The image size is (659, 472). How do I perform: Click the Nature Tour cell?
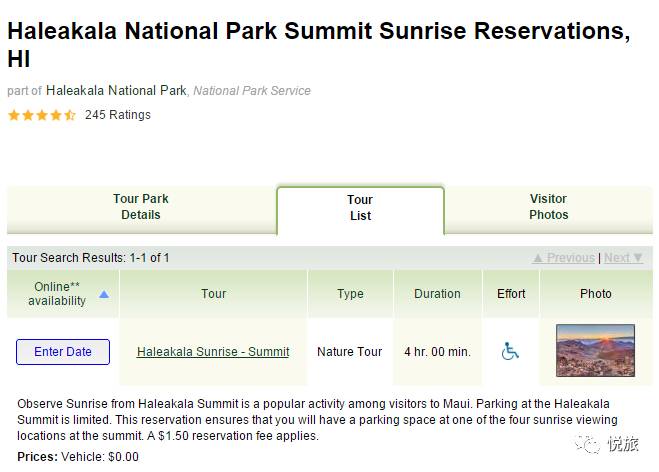350,352
